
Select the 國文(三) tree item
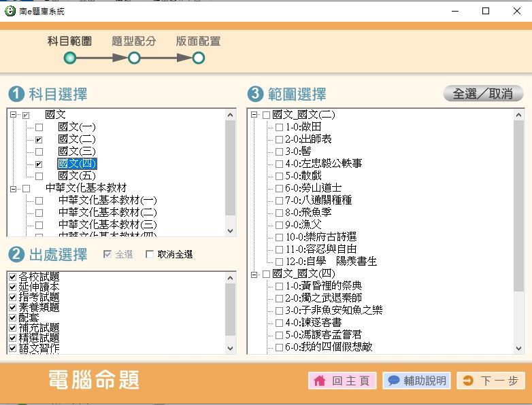(77, 152)
